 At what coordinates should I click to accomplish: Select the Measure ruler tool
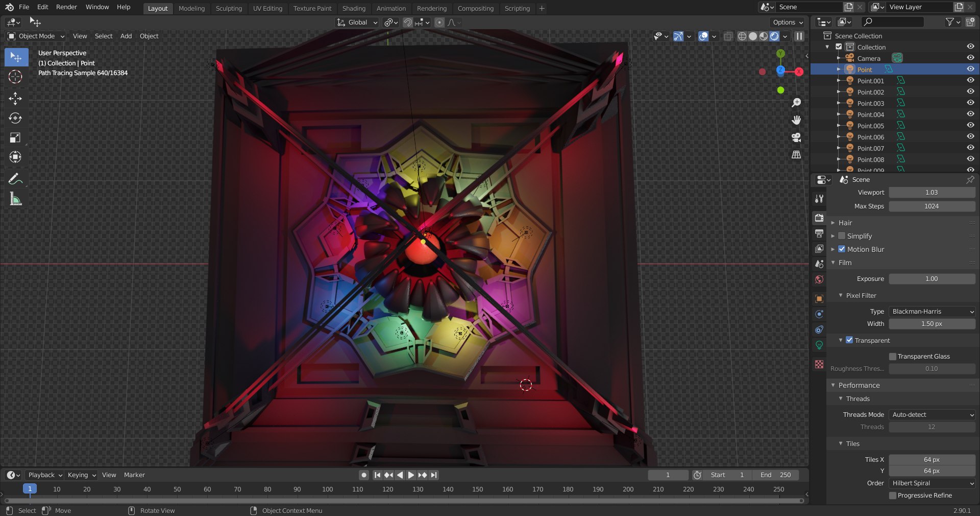coord(15,199)
